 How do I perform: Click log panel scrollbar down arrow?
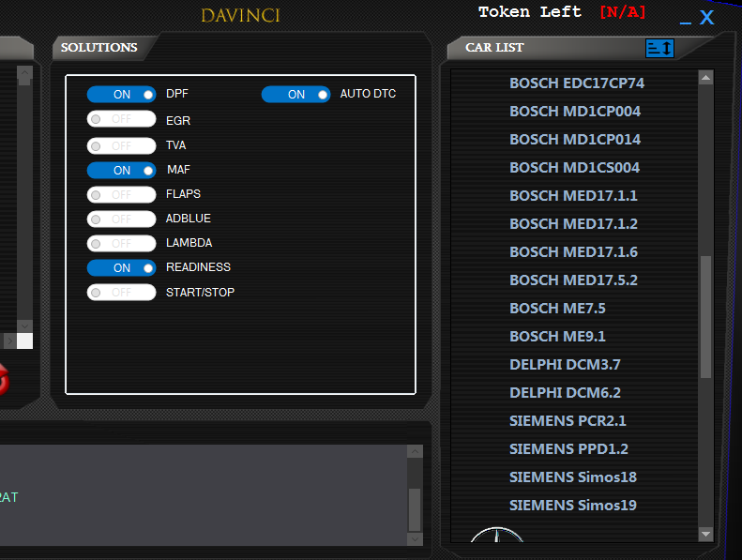tap(415, 538)
